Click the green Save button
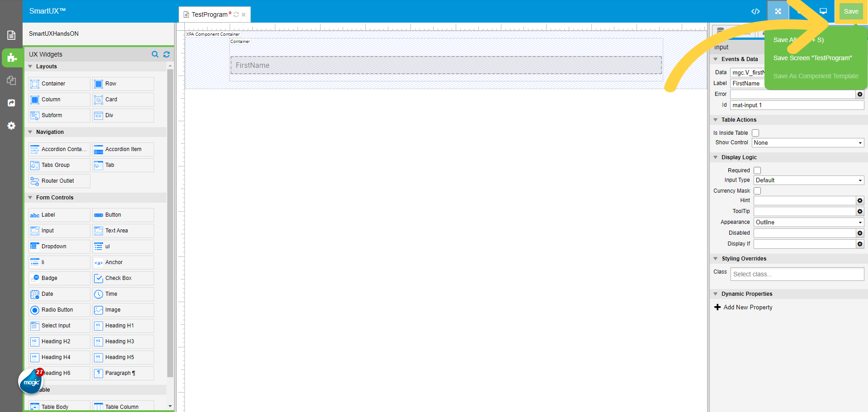Image resolution: width=868 pixels, height=412 pixels. pyautogui.click(x=851, y=11)
